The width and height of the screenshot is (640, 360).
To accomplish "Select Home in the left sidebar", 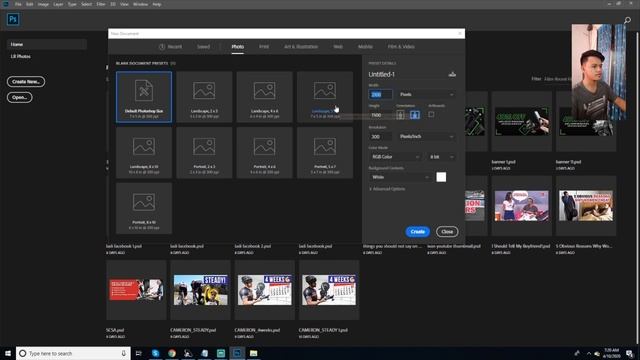I will point(47,44).
